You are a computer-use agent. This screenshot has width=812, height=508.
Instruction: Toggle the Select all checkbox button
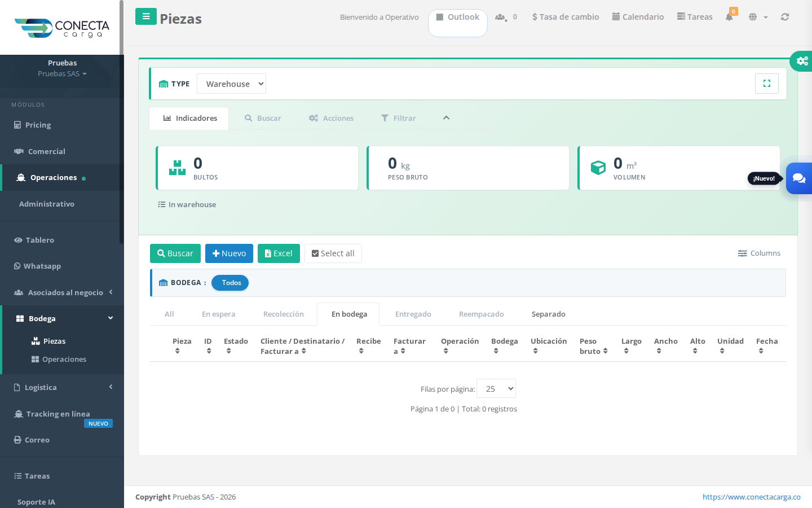coord(333,253)
